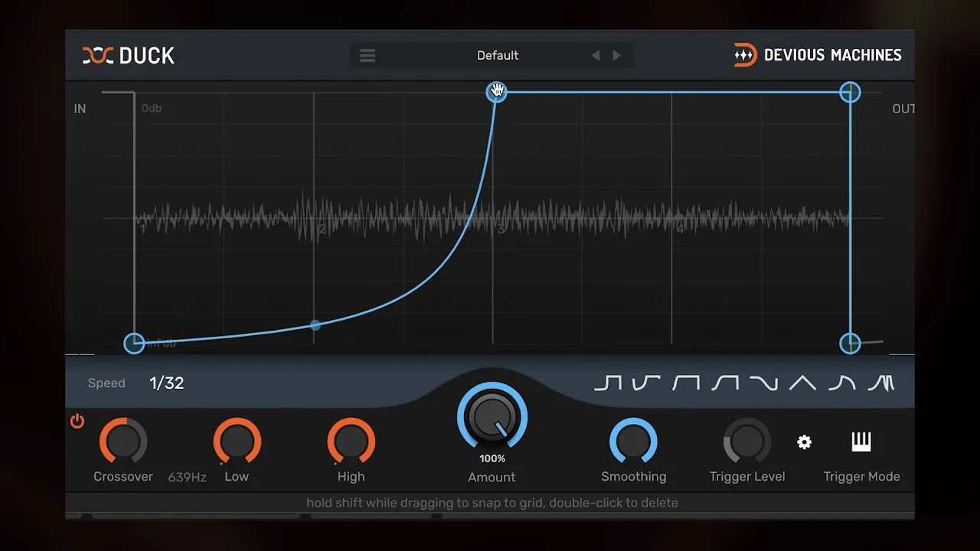The height and width of the screenshot is (551, 980).
Task: Select the first curve shape preset
Action: [x=608, y=383]
